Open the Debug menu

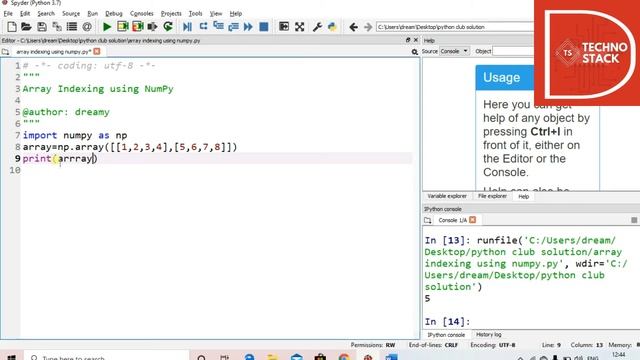click(x=113, y=13)
